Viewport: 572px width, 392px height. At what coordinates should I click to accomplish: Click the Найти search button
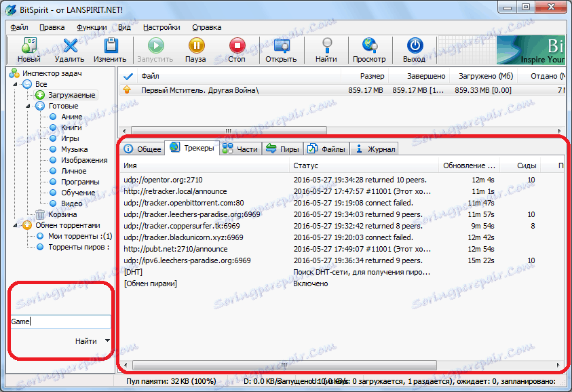[86, 341]
